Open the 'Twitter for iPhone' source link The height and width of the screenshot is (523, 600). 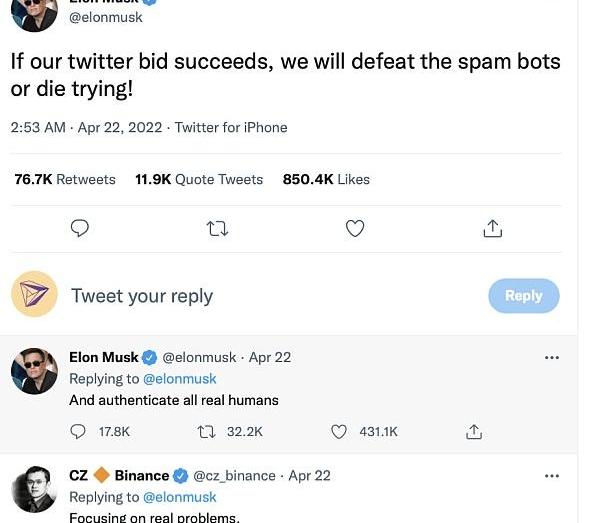click(x=231, y=128)
